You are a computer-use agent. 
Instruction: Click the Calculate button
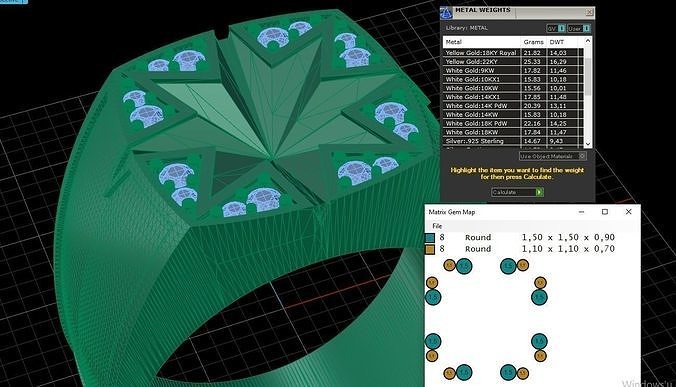tap(517, 192)
